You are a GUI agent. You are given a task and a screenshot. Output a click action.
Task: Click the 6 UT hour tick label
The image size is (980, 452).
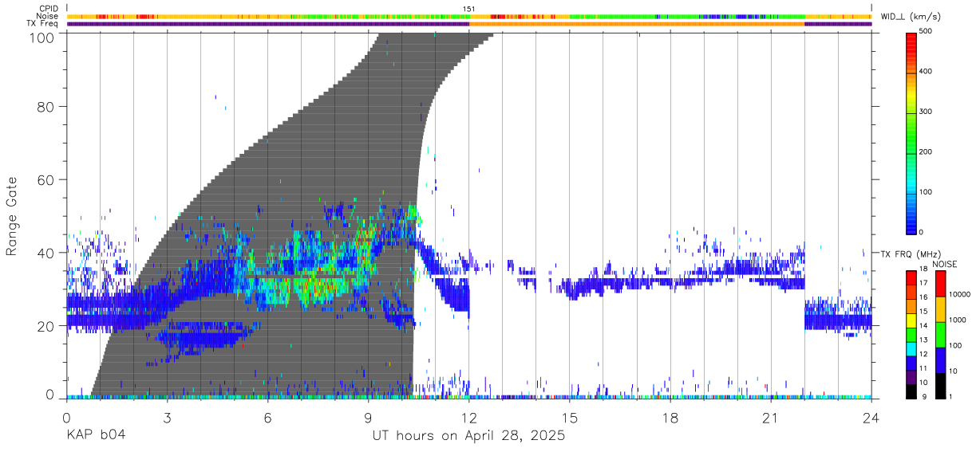pos(267,418)
